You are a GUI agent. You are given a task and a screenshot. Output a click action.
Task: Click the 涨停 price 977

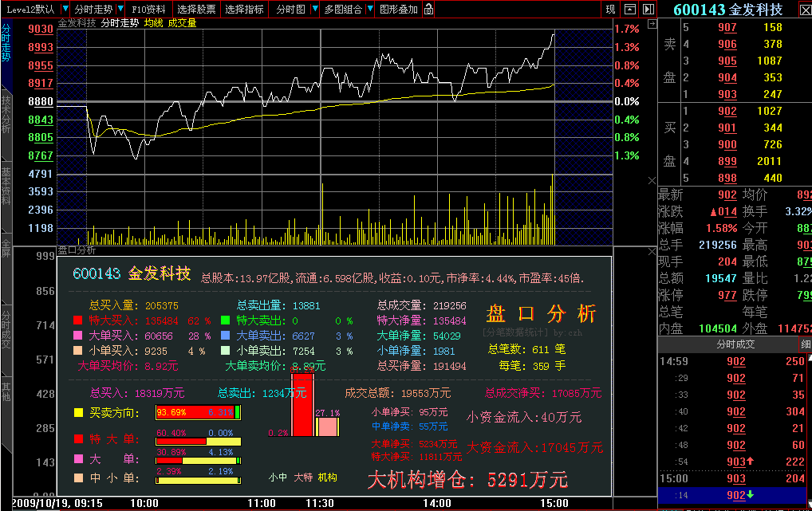pos(727,295)
